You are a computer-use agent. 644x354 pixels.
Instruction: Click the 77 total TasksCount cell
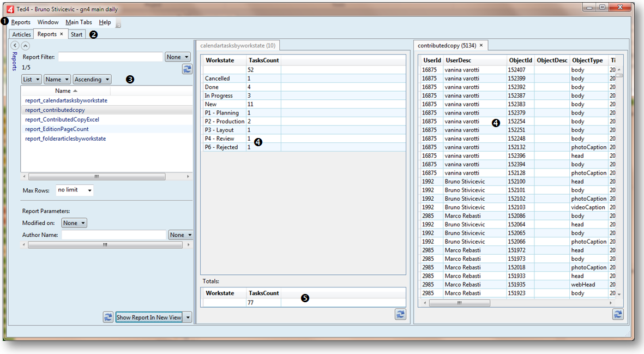coord(264,303)
